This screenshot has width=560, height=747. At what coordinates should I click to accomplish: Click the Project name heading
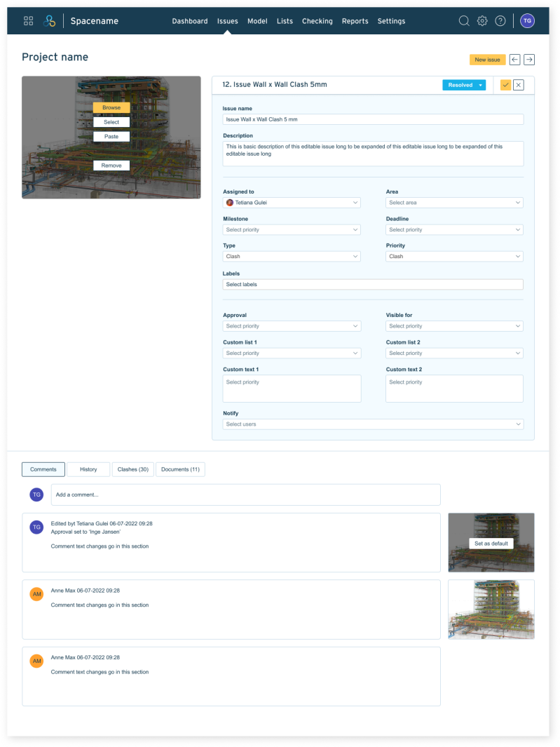click(55, 58)
